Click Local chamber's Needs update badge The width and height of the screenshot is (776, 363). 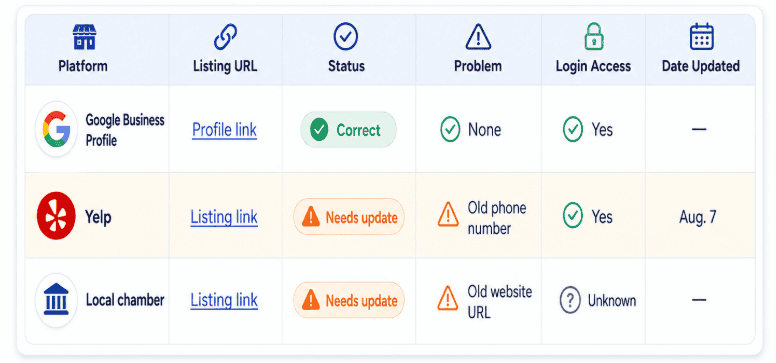coord(349,300)
